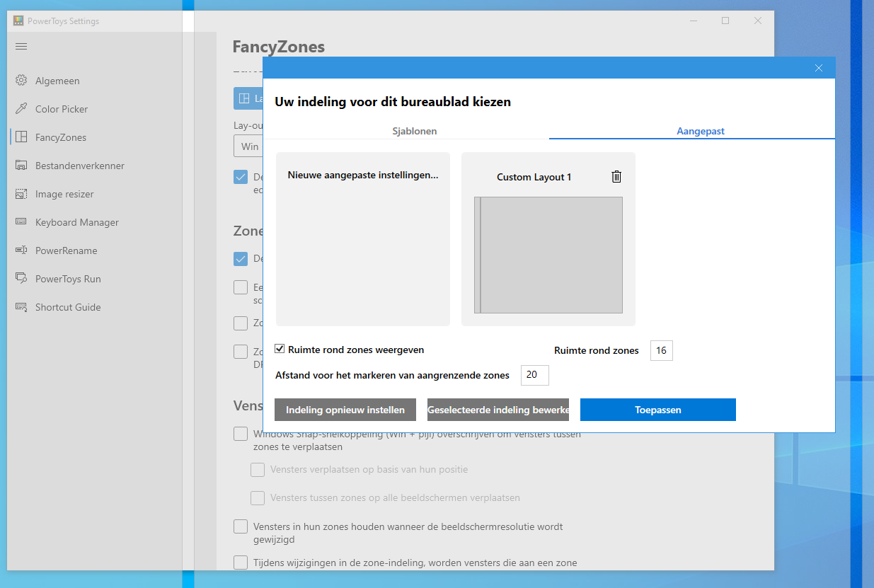The height and width of the screenshot is (588, 874).
Task: Delete Custom Layout 1 with the trash icon
Action: point(616,176)
